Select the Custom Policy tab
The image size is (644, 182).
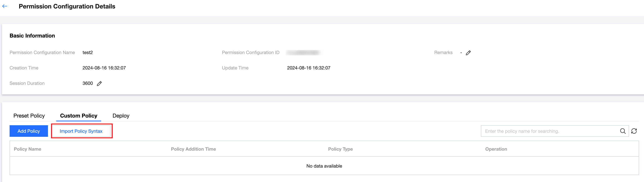pos(78,116)
